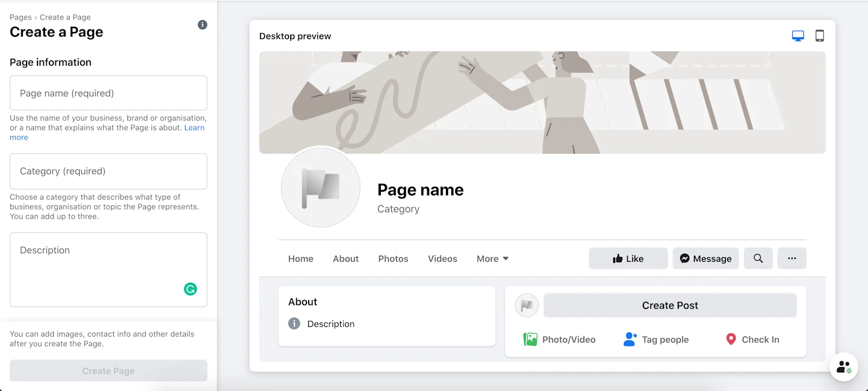Click the Category text under Page name
868x391 pixels.
(x=398, y=209)
